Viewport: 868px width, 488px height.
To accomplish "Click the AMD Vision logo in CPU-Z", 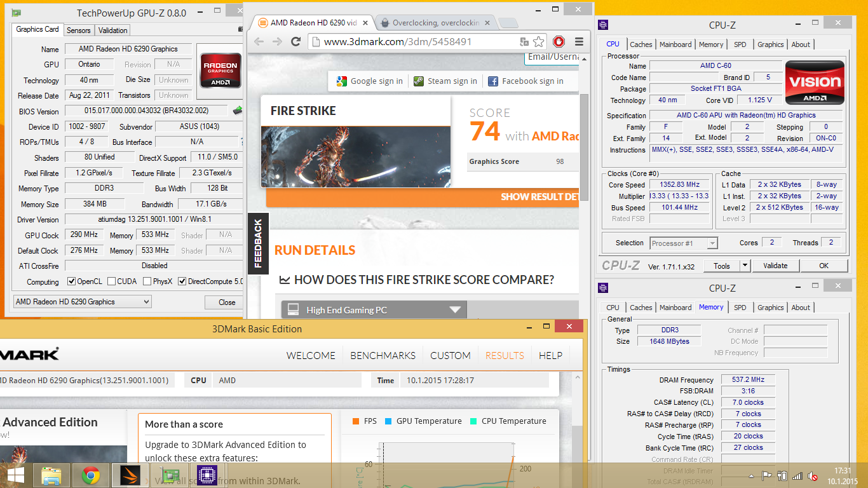I will (815, 83).
